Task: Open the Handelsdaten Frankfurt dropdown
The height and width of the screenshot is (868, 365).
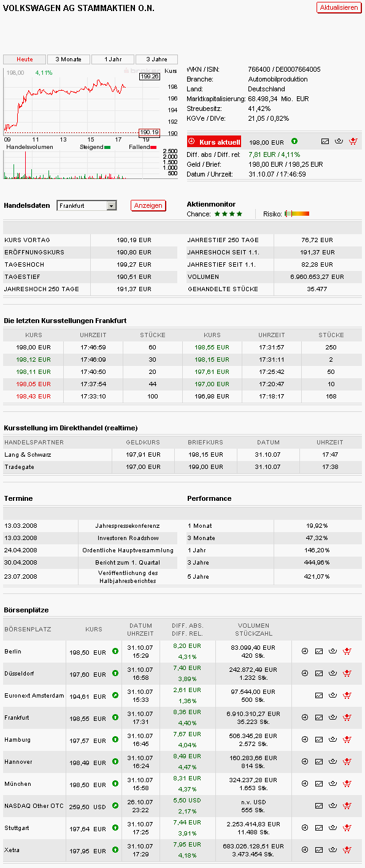Action: [86, 206]
